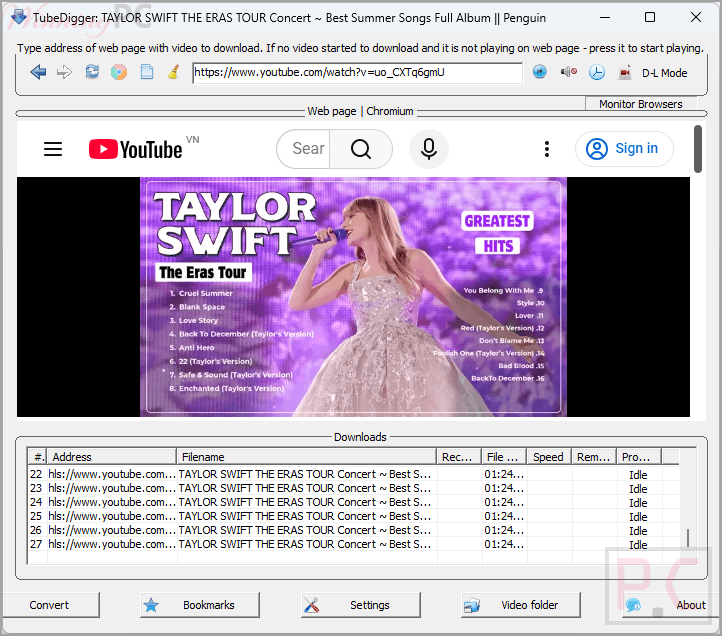
Task: Click the YouTube Sign in button
Action: tap(624, 149)
